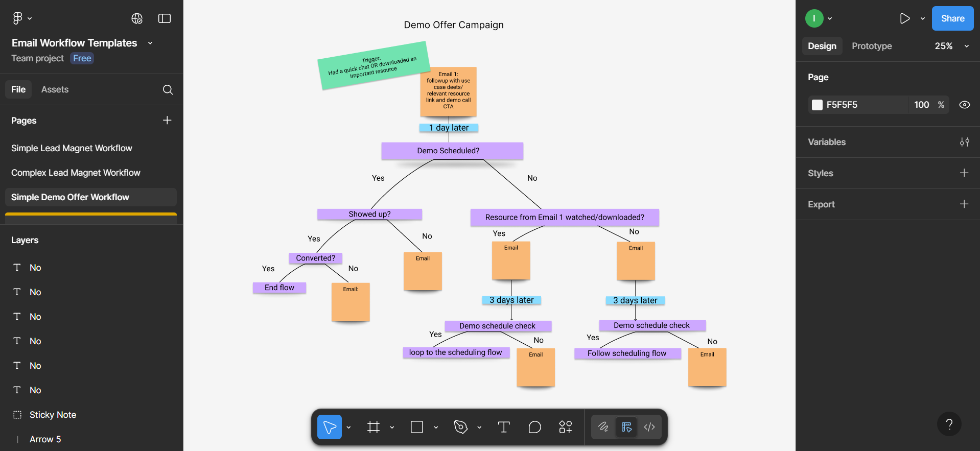
Task: Edit the 100 percent opacity field
Action: (928, 105)
